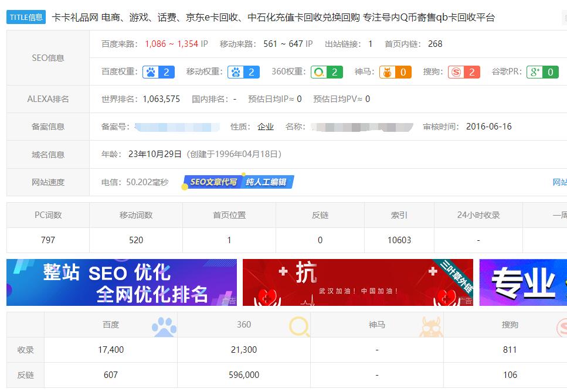Click telecom speed 50.202毫秒

147,182
